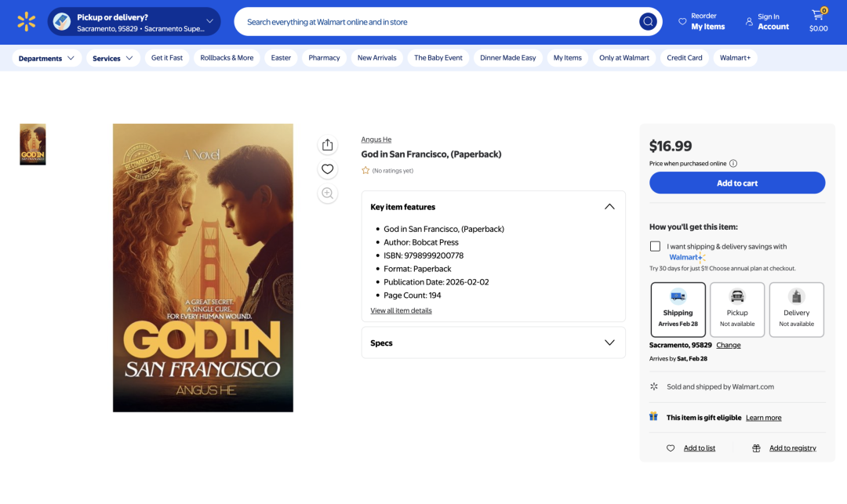Expand the Specs section
The image size is (847, 504).
(x=609, y=343)
